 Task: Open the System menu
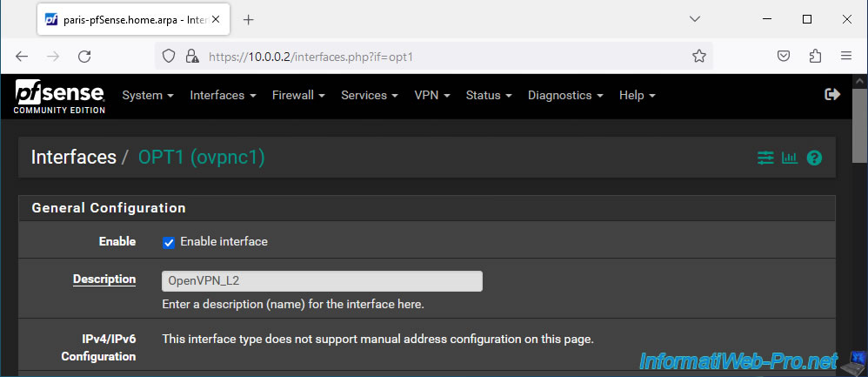point(148,96)
